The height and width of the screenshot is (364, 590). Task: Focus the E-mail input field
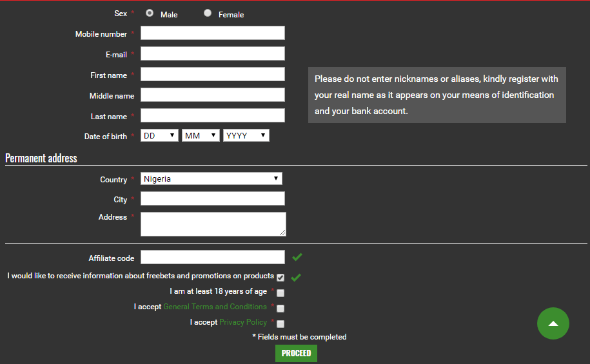coord(212,54)
